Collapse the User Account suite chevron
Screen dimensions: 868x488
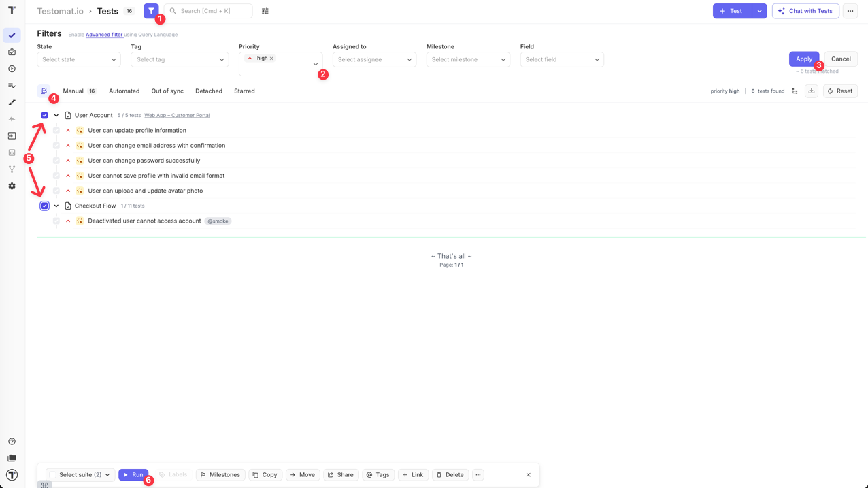[x=56, y=116]
